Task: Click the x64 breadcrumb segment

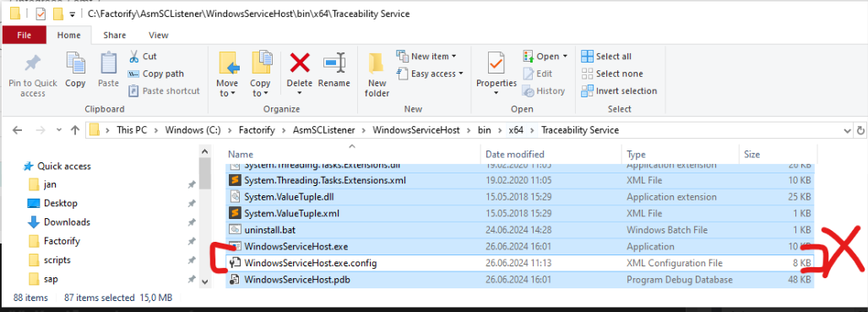Action: [x=515, y=130]
